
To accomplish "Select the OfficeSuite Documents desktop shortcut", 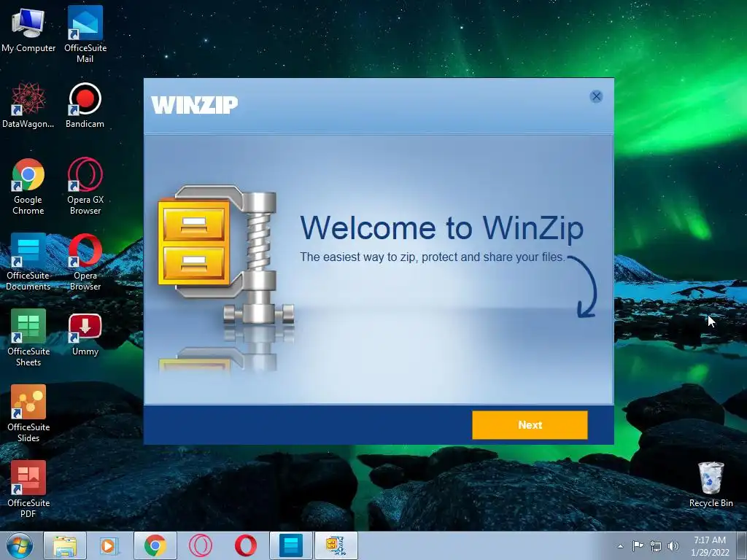I will point(28,262).
